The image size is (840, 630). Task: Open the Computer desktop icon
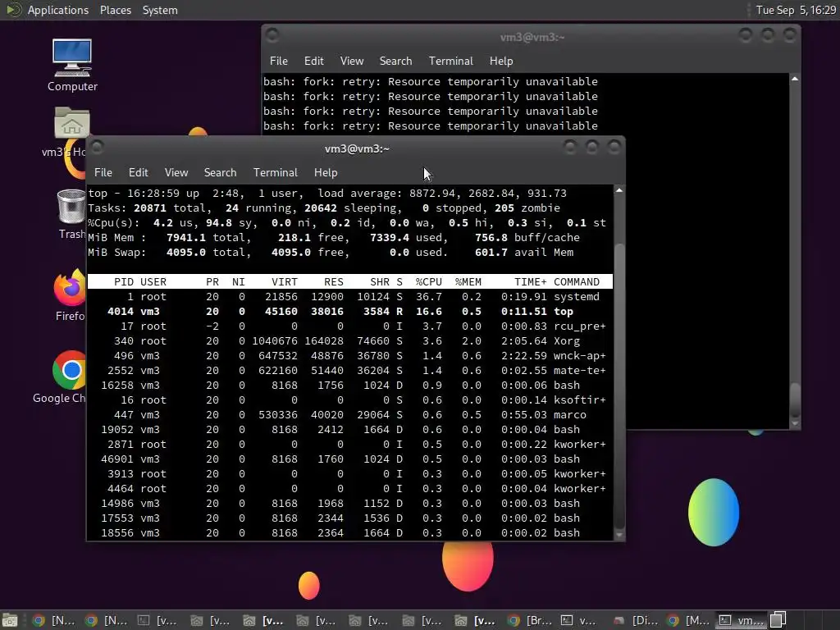point(72,64)
